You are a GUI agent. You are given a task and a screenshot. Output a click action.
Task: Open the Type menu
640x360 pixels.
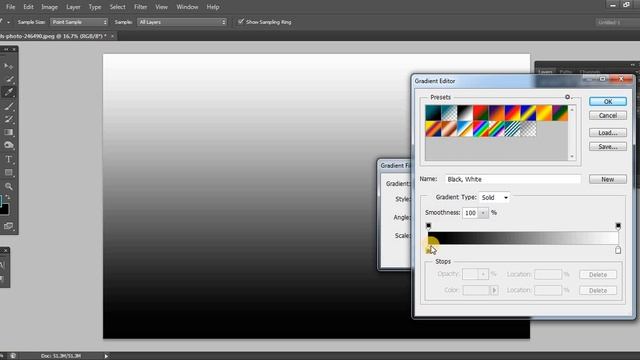95,7
